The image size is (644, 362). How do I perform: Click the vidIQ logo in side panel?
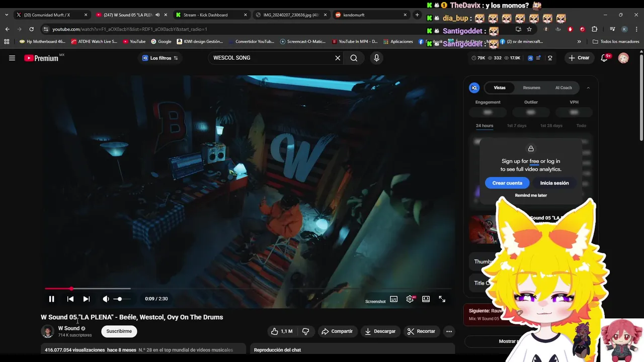point(474,87)
